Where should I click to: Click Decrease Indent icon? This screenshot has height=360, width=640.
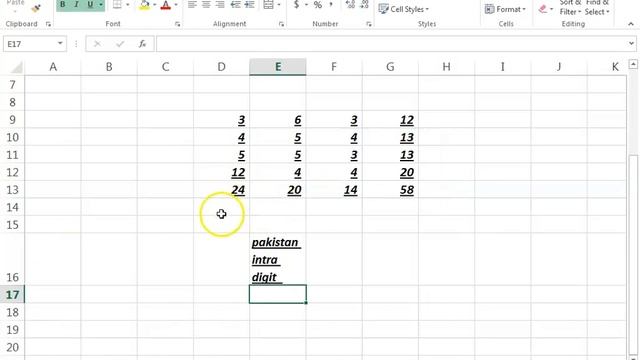click(235, 5)
